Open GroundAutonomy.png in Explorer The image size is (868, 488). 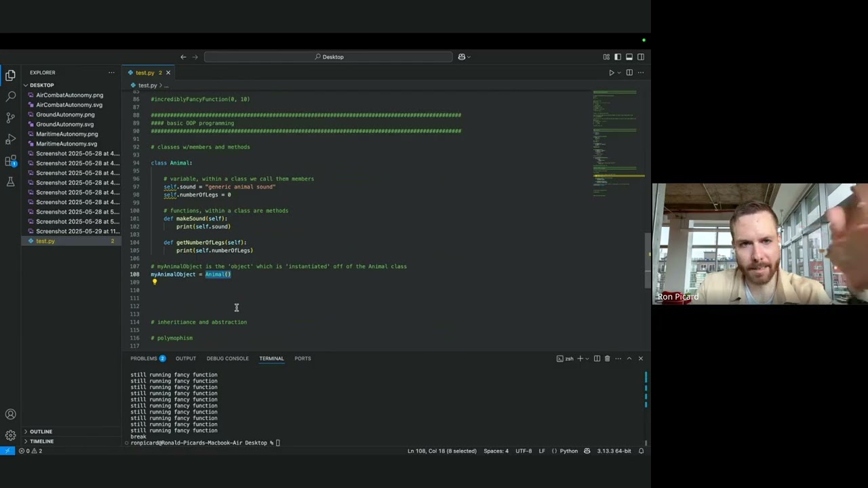65,115
